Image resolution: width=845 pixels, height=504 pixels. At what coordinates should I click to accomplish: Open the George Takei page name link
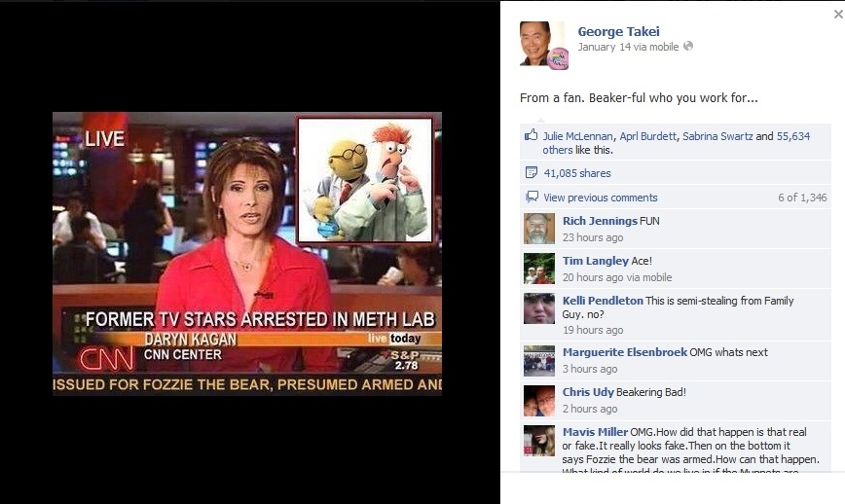coord(619,32)
